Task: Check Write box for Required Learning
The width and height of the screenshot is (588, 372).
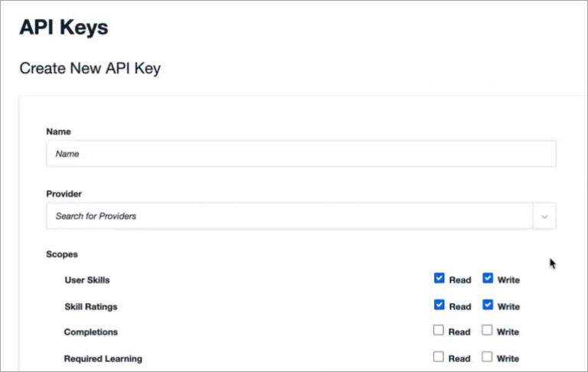Action: pos(488,357)
